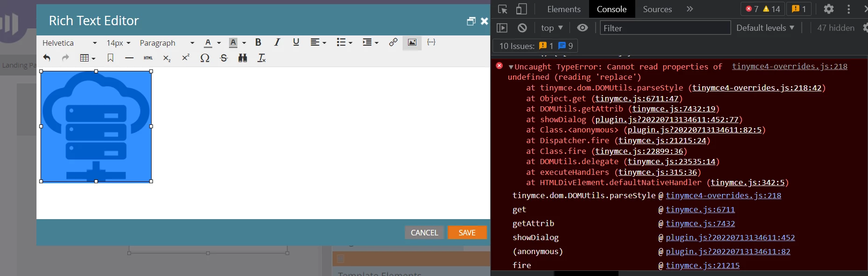Open the text alignment dropdown
868x276 pixels.
click(318, 42)
